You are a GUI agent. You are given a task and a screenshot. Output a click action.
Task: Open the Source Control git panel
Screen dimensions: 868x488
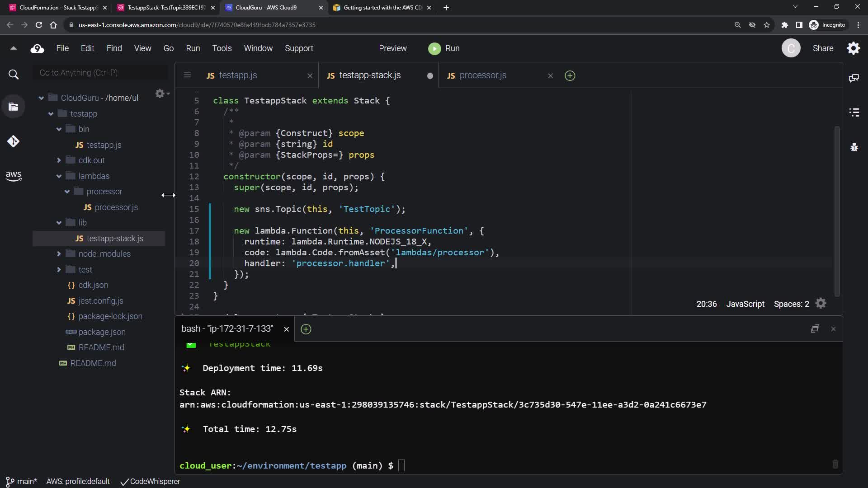coord(14,141)
